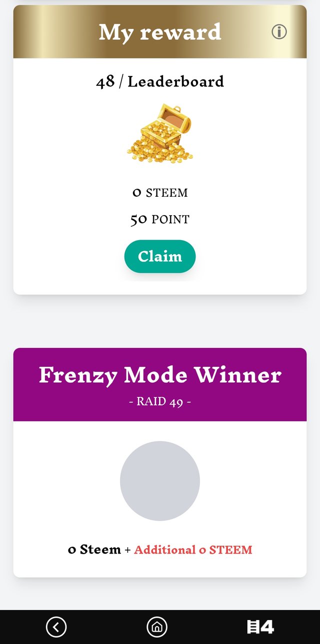Screen dimensions: 320x644
Task: Tap the treasure chest icon
Action: (x=160, y=133)
